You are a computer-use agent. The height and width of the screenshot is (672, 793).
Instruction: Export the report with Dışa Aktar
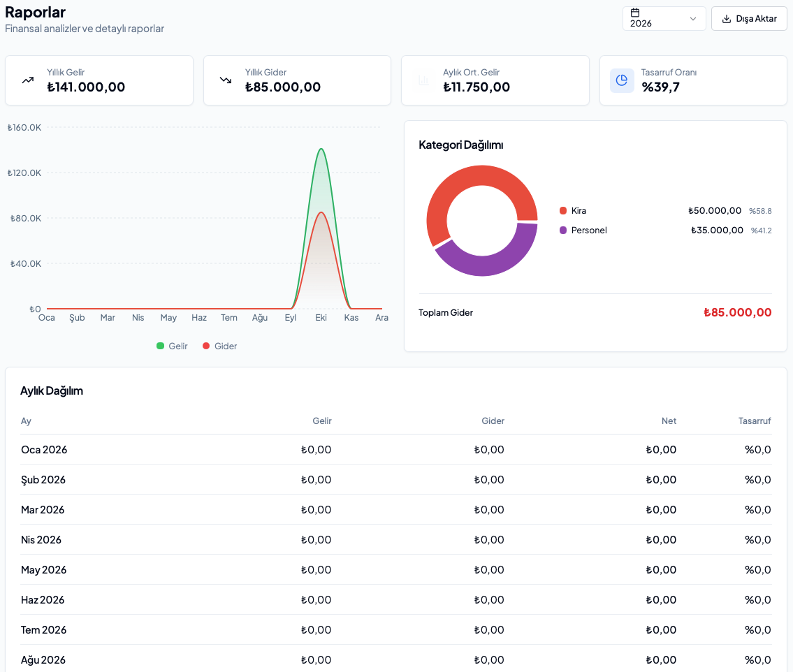coord(749,19)
